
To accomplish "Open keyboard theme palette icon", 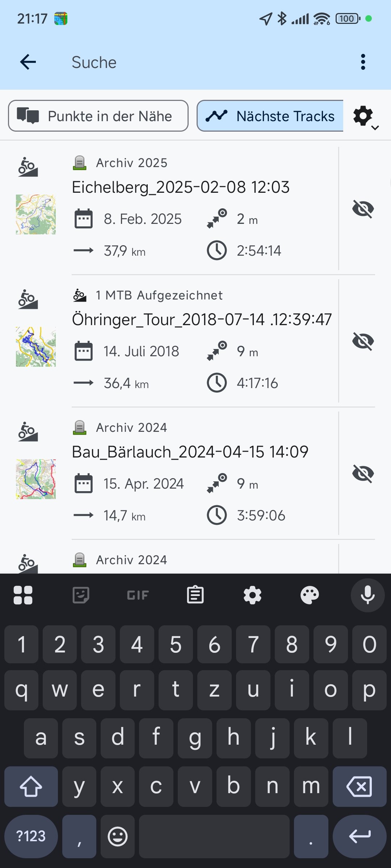I will pos(310,595).
